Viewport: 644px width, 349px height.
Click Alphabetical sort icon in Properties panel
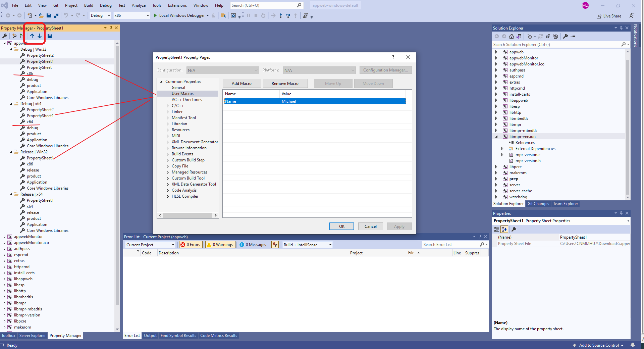(x=504, y=229)
